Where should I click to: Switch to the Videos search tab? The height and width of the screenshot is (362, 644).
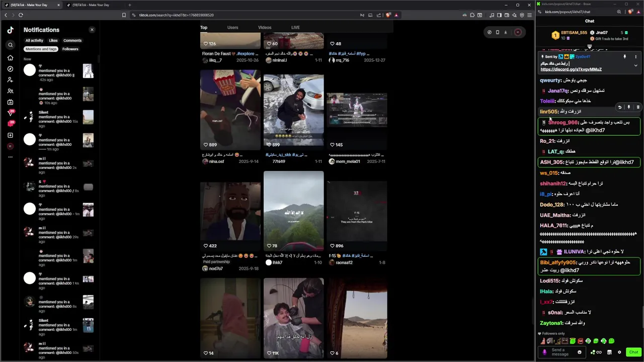tap(265, 28)
